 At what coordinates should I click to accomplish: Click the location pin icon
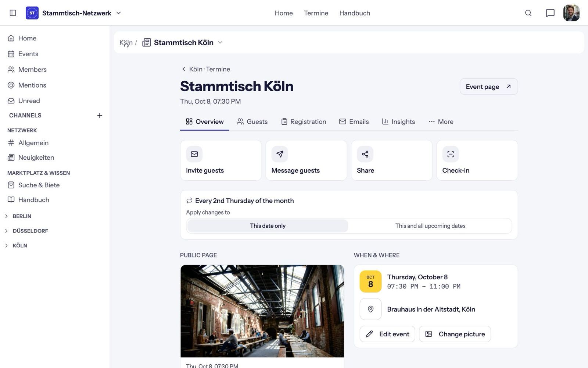pos(370,309)
